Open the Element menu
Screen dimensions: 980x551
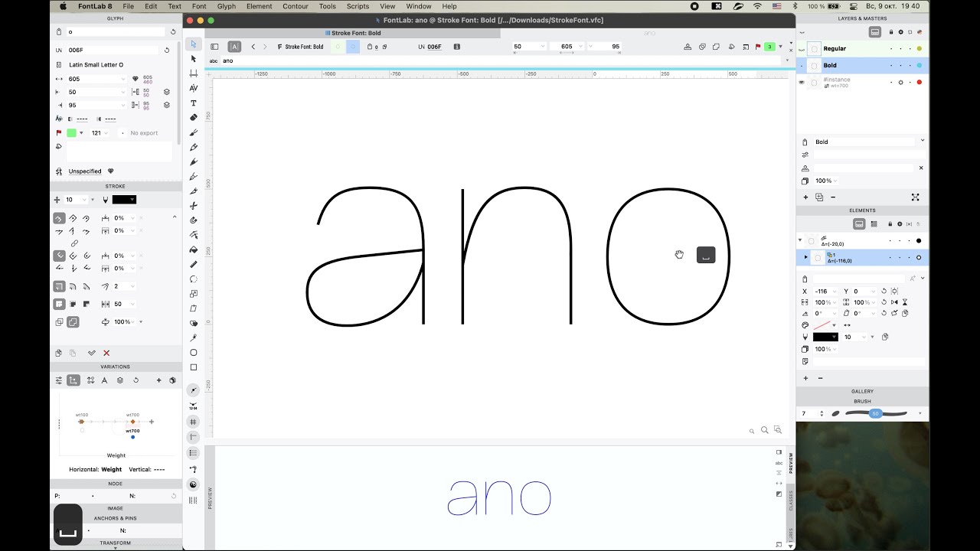pos(259,6)
